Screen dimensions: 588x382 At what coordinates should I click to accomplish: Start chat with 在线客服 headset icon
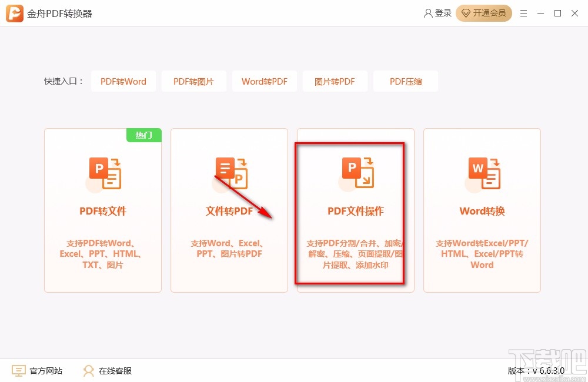(88, 371)
